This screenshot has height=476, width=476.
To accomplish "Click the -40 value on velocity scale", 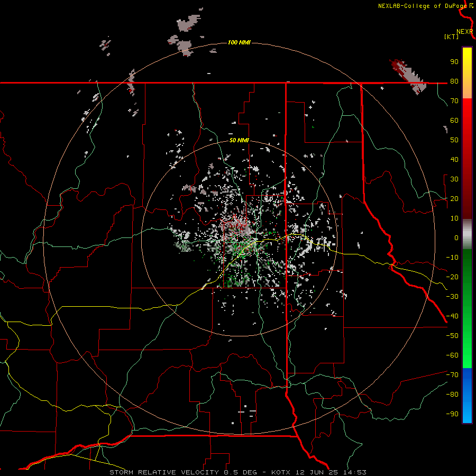I will [x=452, y=316].
